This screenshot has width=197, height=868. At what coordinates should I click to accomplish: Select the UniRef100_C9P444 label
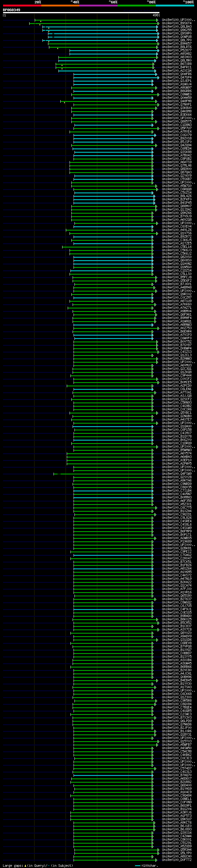point(177,375)
